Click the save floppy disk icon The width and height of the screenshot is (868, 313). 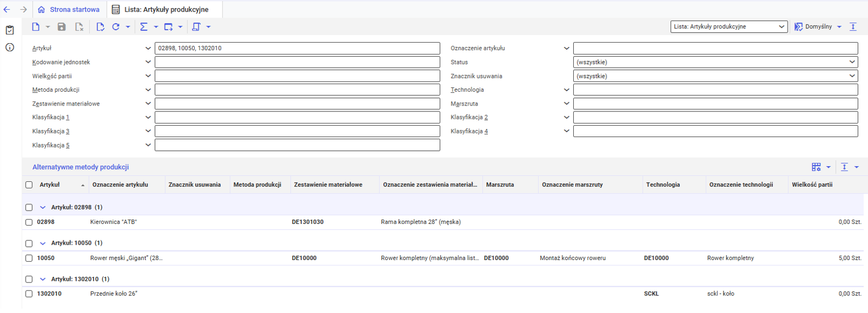point(62,27)
